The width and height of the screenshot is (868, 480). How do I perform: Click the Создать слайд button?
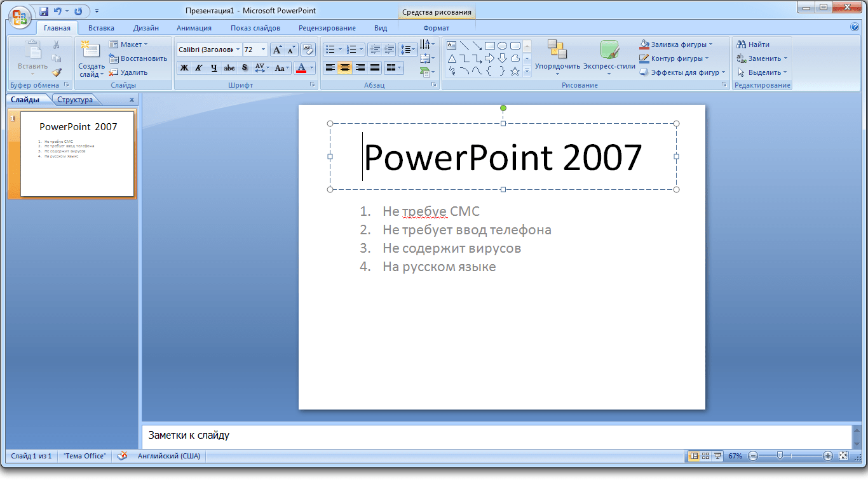pyautogui.click(x=90, y=57)
